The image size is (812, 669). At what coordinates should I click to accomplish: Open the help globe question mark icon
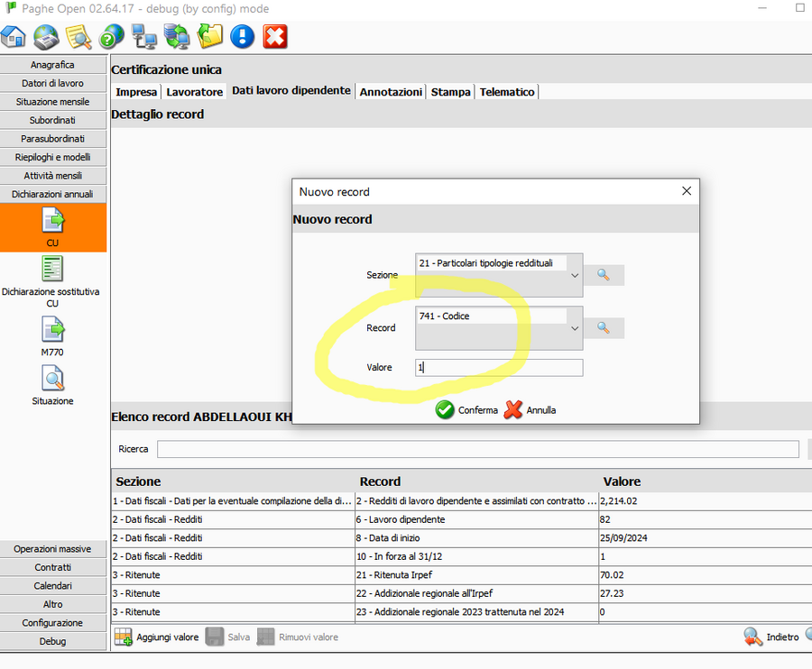click(x=112, y=36)
